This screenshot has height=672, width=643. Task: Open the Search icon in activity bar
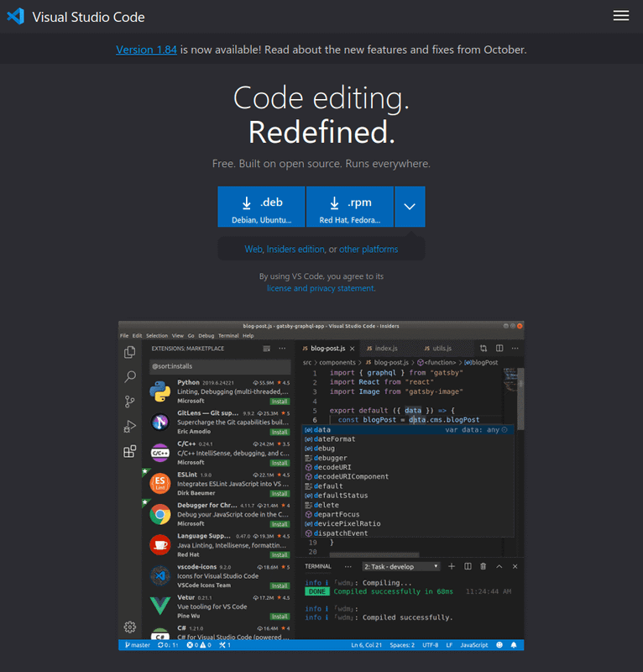tap(130, 376)
